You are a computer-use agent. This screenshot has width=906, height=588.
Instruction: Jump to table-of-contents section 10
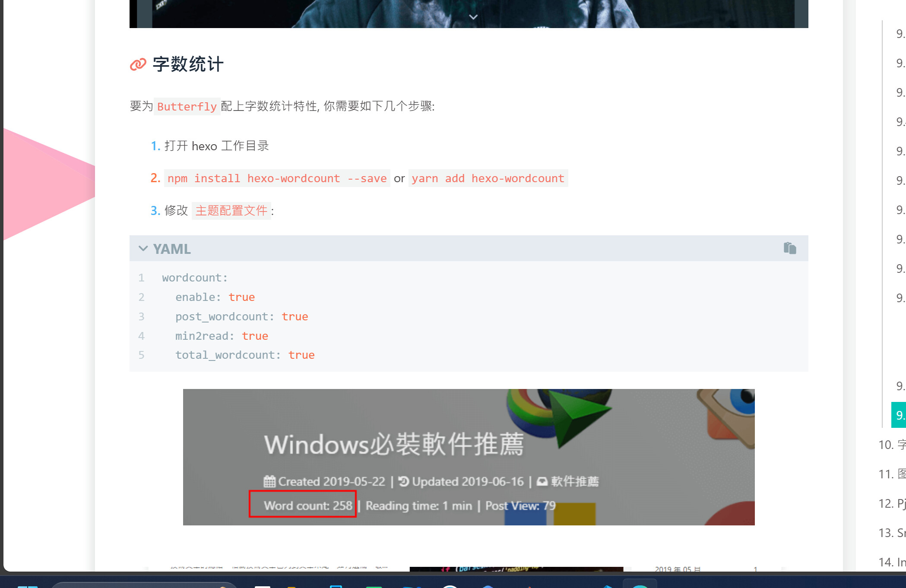[x=892, y=445]
